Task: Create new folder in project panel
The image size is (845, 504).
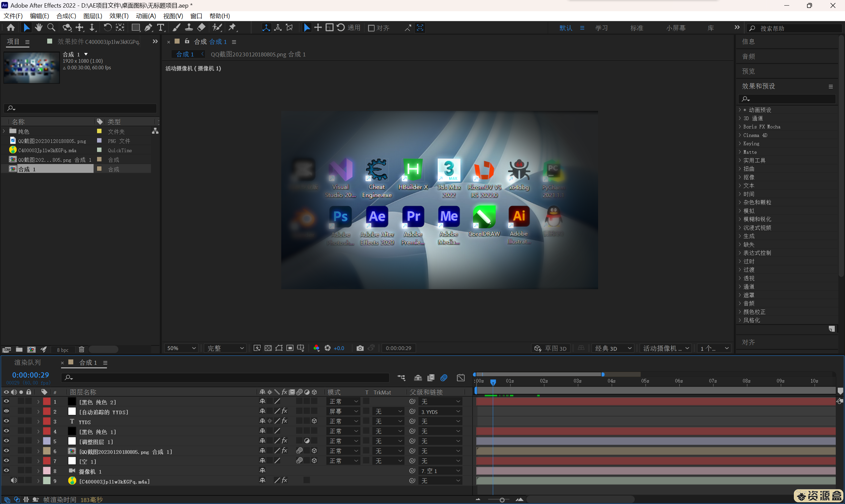Action: (x=19, y=350)
